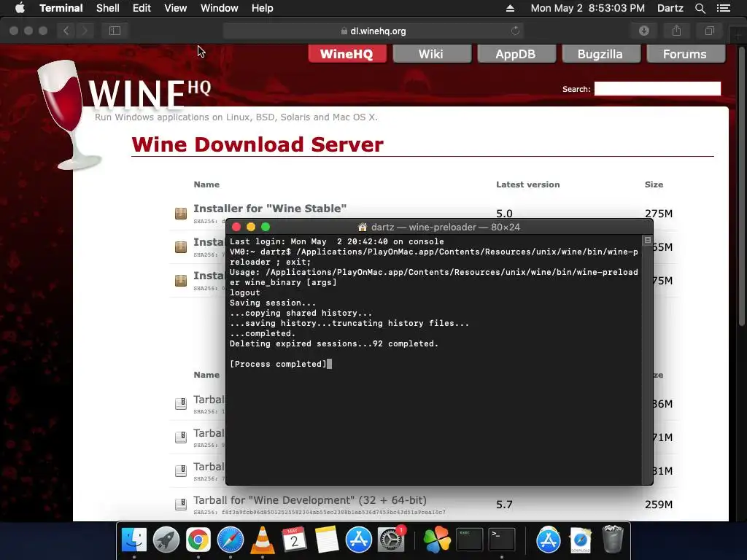This screenshot has height=560, width=747.
Task: Click the Apple menu logo
Action: click(20, 8)
